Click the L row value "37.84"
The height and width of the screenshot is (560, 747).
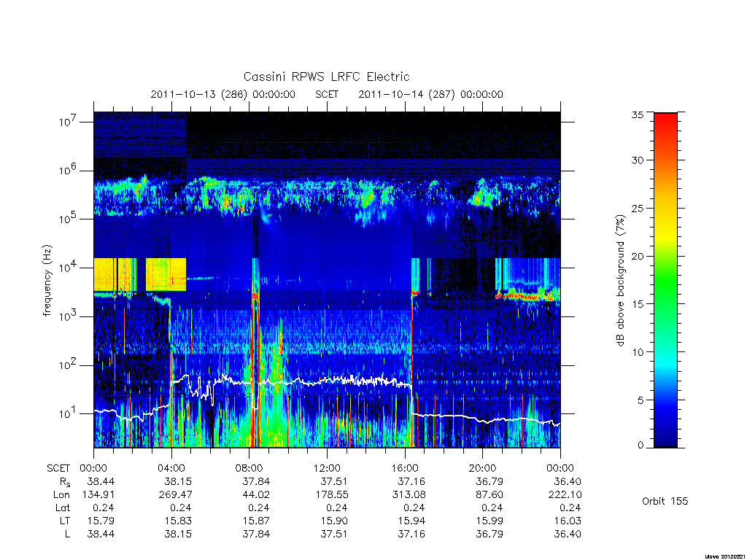point(256,534)
